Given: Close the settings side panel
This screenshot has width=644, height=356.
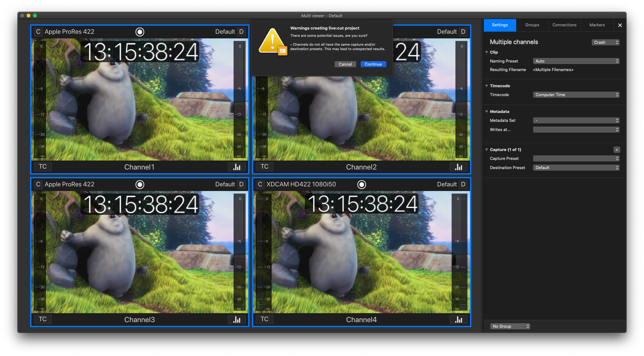Looking at the screenshot, I should [x=620, y=25].
